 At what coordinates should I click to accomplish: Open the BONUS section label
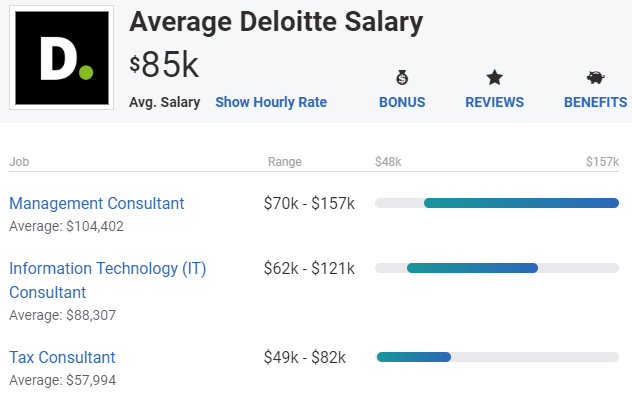click(402, 102)
